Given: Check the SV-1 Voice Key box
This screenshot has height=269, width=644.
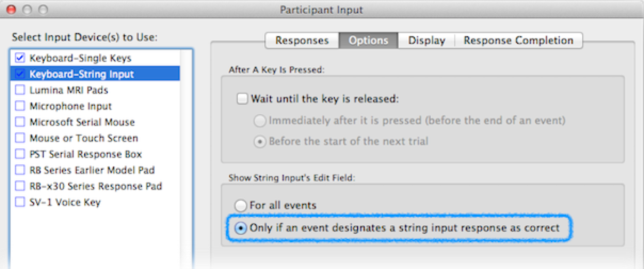Looking at the screenshot, I should (20, 202).
